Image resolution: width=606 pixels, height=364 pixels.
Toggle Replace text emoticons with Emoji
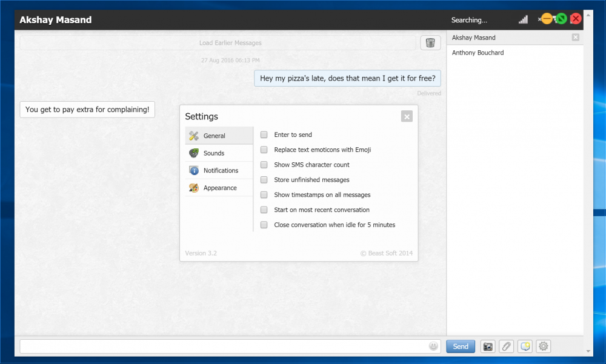(264, 150)
